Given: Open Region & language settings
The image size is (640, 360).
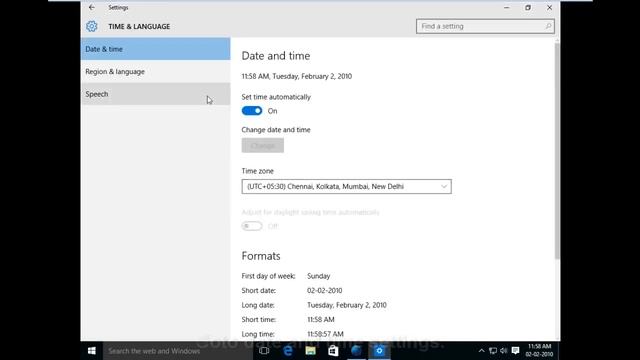Looking at the screenshot, I should click(156, 71).
